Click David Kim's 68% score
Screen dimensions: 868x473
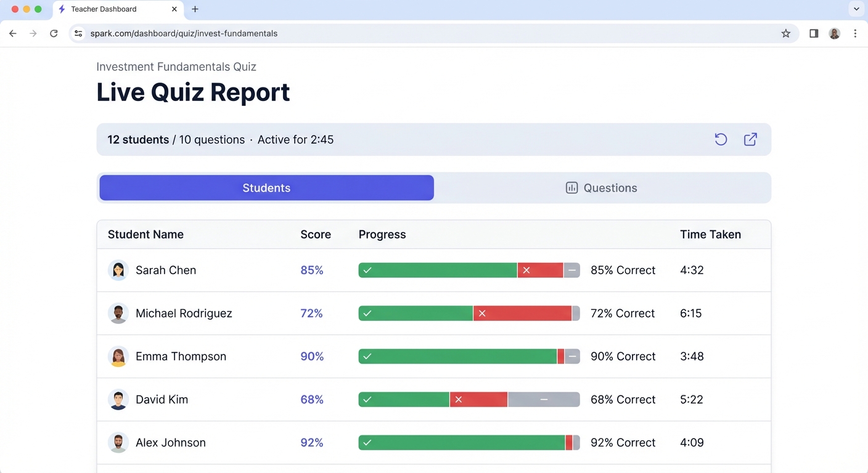(312, 400)
